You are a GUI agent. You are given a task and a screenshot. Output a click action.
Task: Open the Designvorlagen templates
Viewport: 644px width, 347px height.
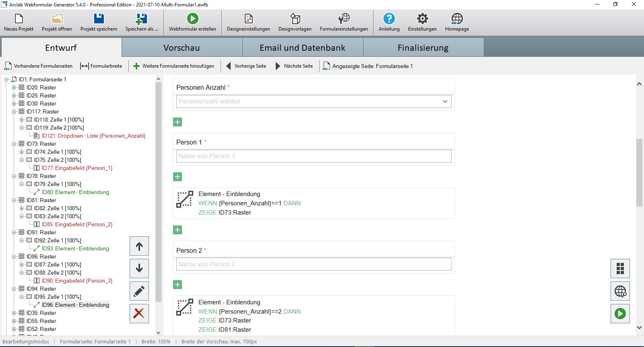(x=295, y=23)
